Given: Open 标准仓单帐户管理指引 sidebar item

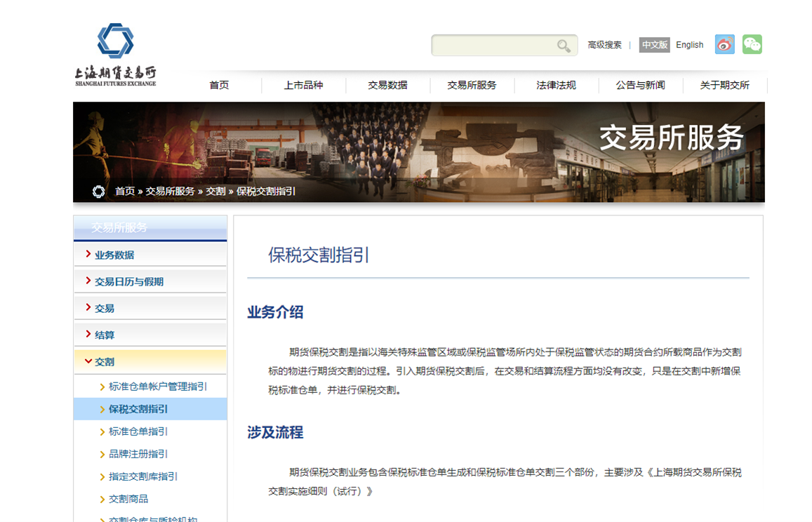Looking at the screenshot, I should pyautogui.click(x=157, y=387).
